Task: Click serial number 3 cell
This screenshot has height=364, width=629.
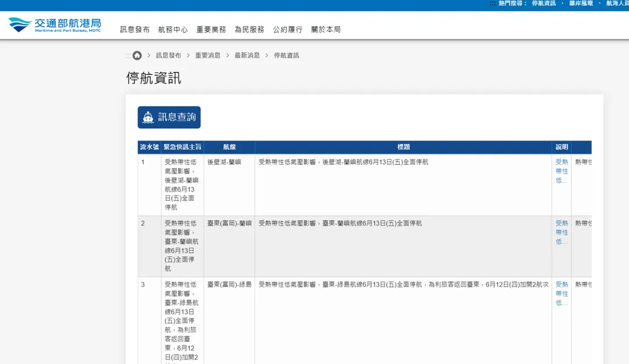Action: pos(149,321)
